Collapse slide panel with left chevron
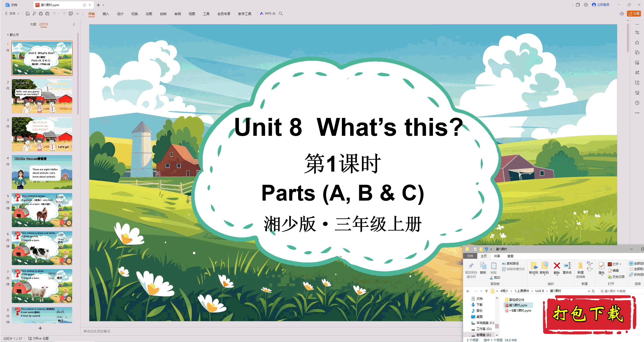 click(x=74, y=24)
